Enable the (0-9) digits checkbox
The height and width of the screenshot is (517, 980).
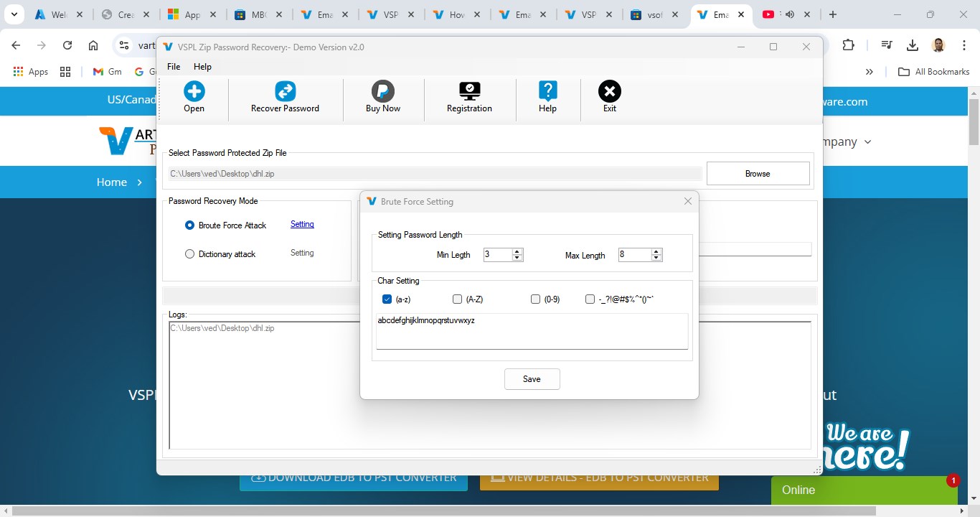pyautogui.click(x=535, y=299)
